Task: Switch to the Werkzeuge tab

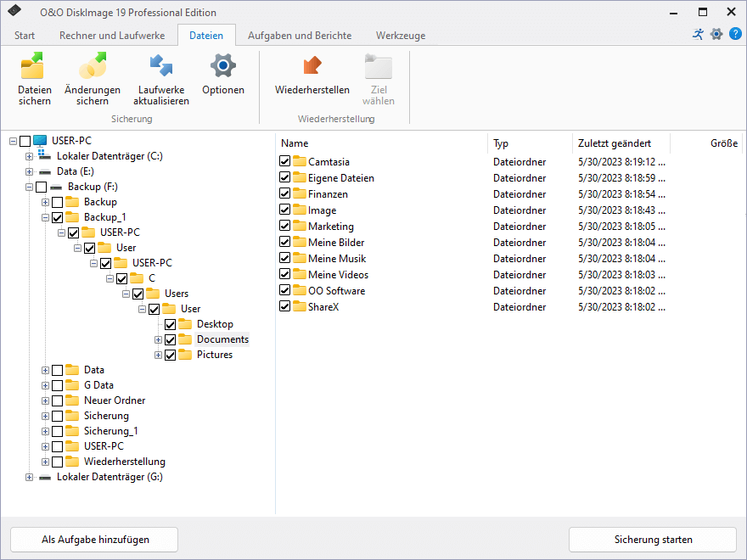Action: click(x=401, y=36)
